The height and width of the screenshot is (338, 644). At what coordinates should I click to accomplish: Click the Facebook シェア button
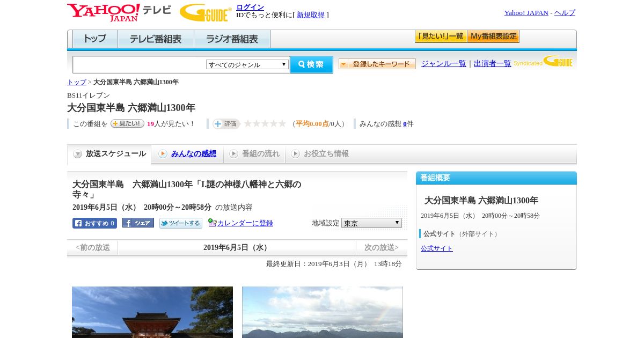(x=138, y=223)
